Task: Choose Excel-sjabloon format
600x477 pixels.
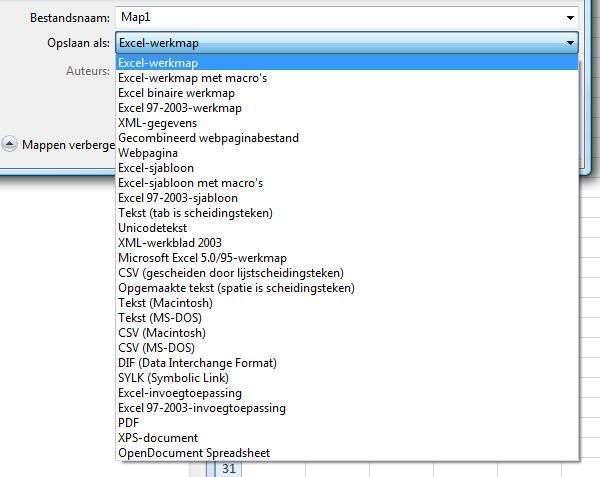Action: click(x=347, y=168)
